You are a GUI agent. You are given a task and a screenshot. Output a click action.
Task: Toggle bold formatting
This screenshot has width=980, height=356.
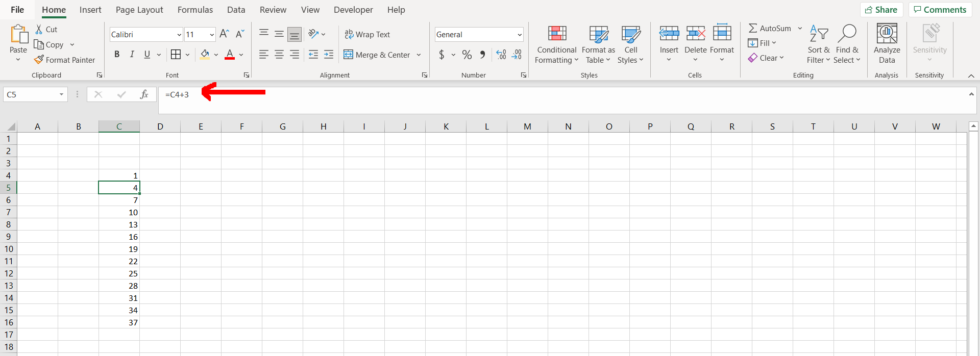(117, 55)
